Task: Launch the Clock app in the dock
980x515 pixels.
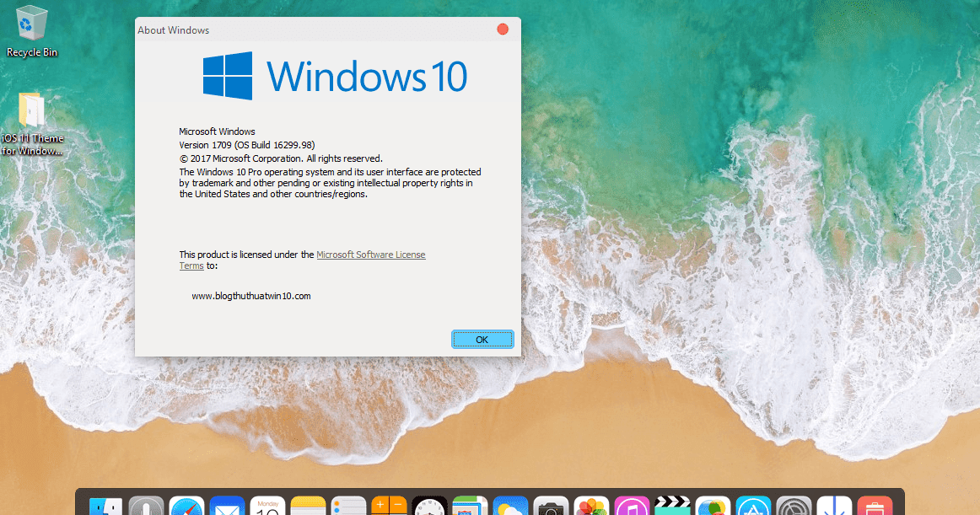Action: (429, 506)
